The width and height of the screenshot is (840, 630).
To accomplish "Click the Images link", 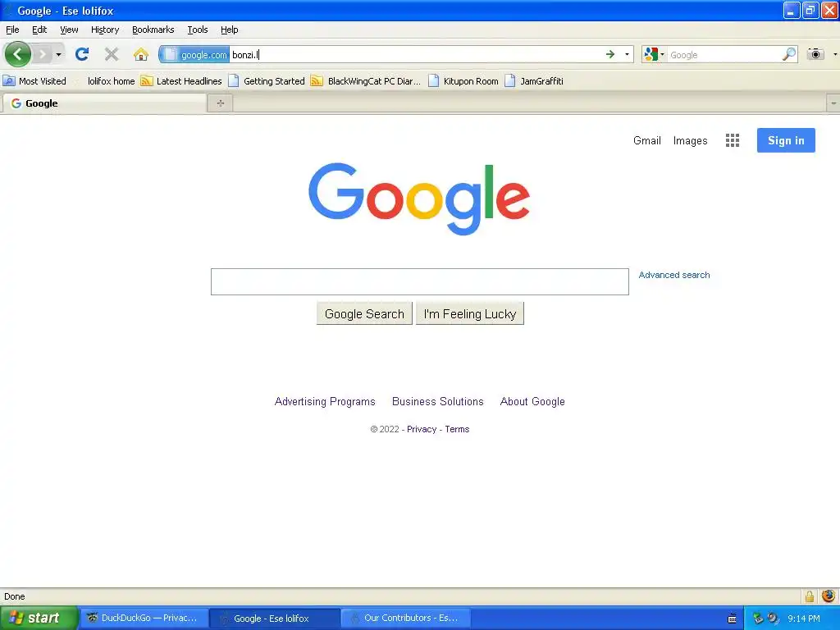I will click(x=690, y=140).
